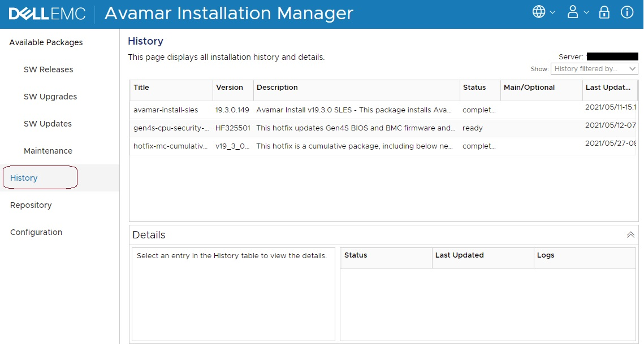Open the Configuration page
644x344 pixels.
click(x=36, y=232)
